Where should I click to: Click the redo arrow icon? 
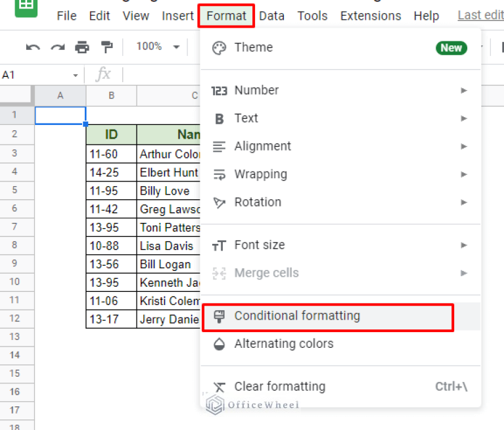(x=58, y=47)
